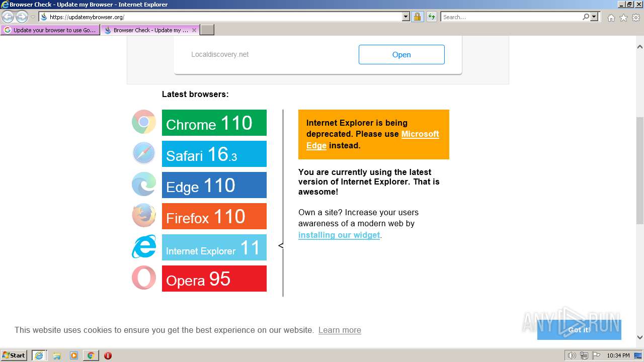Screen dimensions: 644x362
Task: Click the Localdiscovery.net ad text
Action: click(220, 54)
